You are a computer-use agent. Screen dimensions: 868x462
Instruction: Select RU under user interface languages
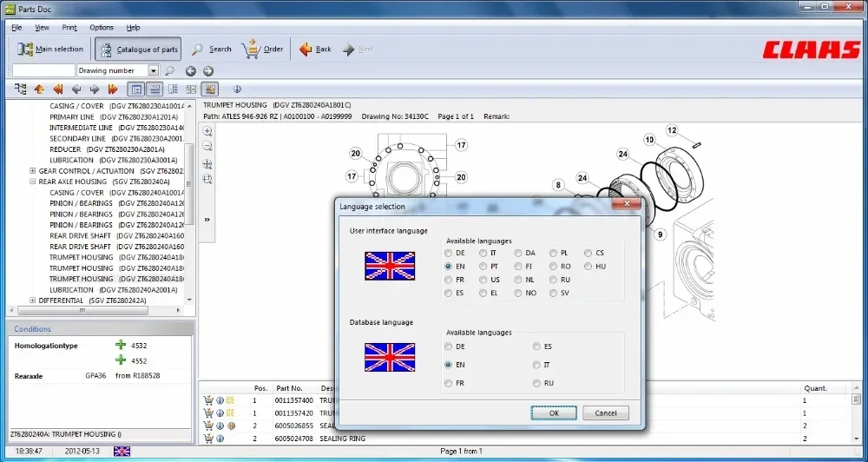coord(554,280)
